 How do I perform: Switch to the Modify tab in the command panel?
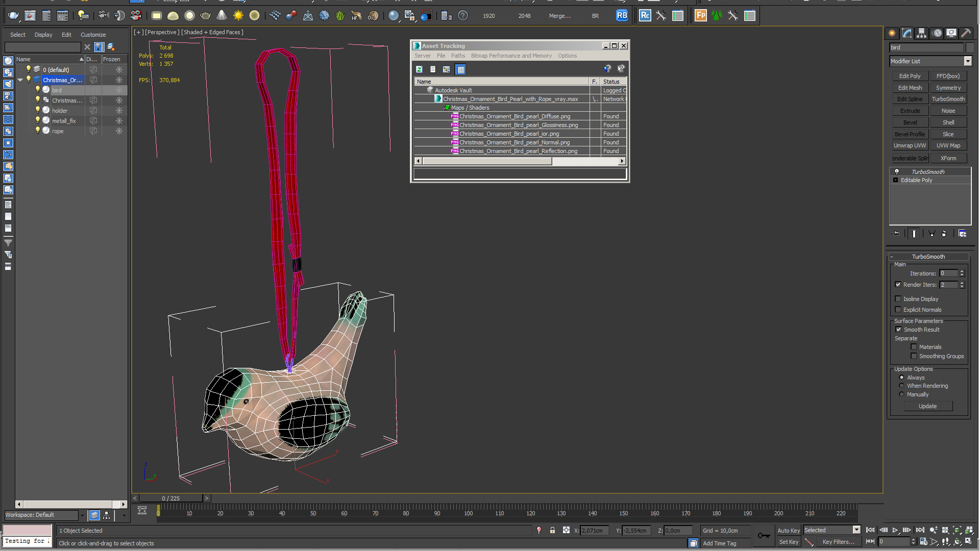[907, 33]
